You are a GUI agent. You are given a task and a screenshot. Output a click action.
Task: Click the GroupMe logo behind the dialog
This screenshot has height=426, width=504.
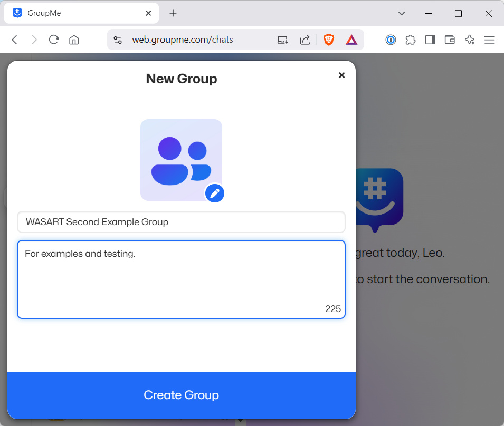pyautogui.click(x=379, y=200)
